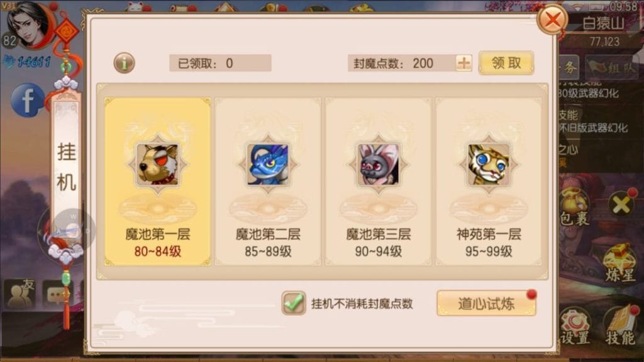Select the bat icon for 魔池第三层
Image resolution: width=644 pixels, height=362 pixels.
pos(378,164)
